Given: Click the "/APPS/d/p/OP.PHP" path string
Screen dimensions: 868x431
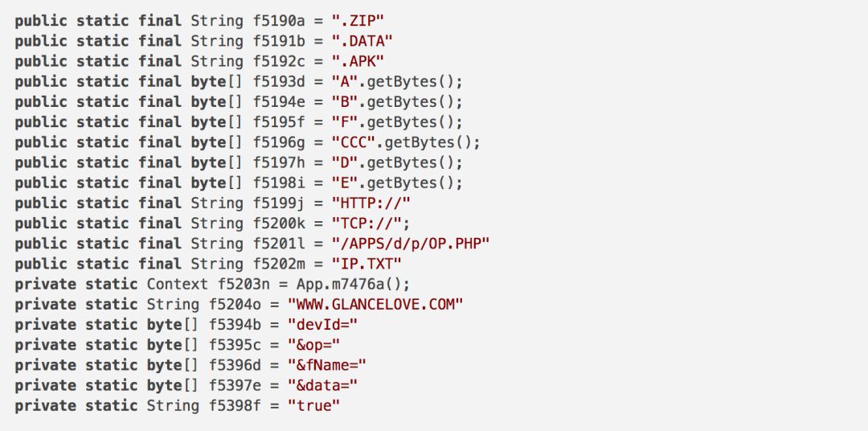Looking at the screenshot, I should pyautogui.click(x=411, y=244).
